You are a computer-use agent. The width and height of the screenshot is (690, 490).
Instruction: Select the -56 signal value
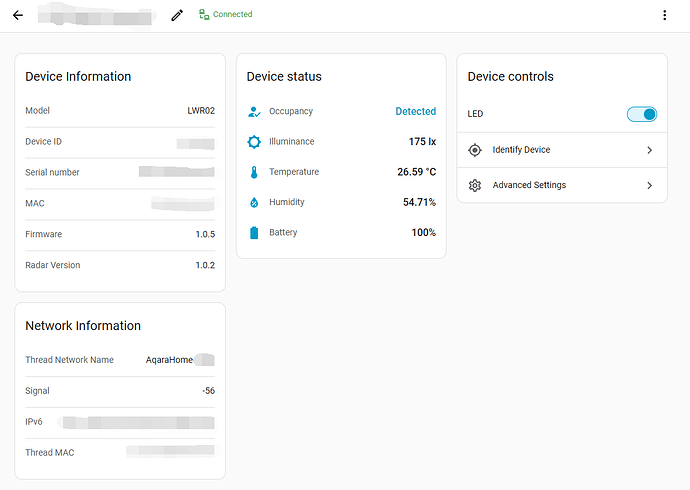209,391
